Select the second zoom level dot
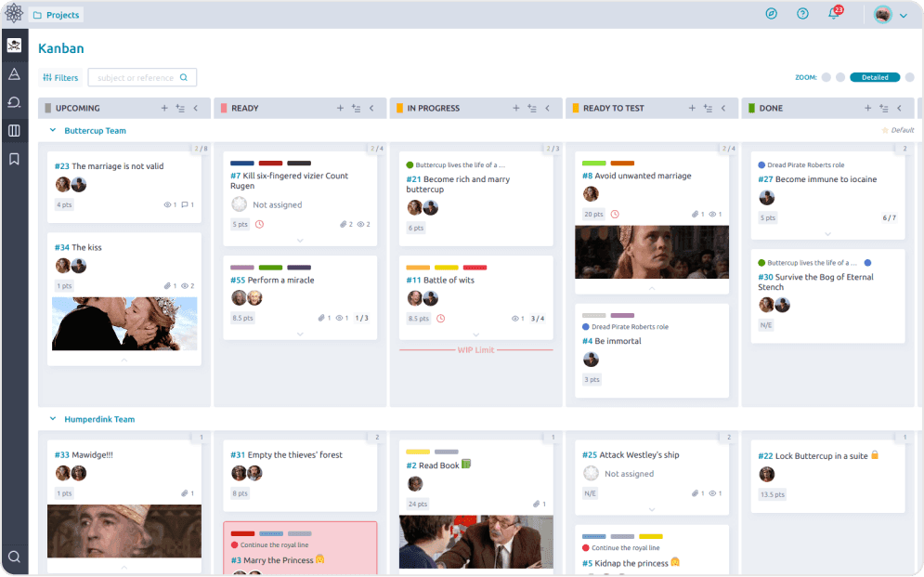 pyautogui.click(x=840, y=78)
